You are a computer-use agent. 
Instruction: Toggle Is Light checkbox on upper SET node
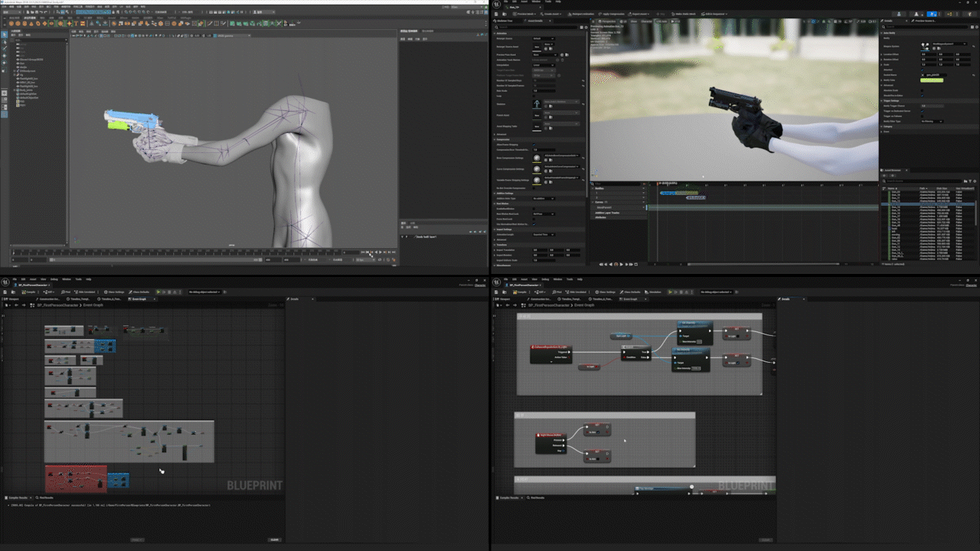pyautogui.click(x=738, y=336)
